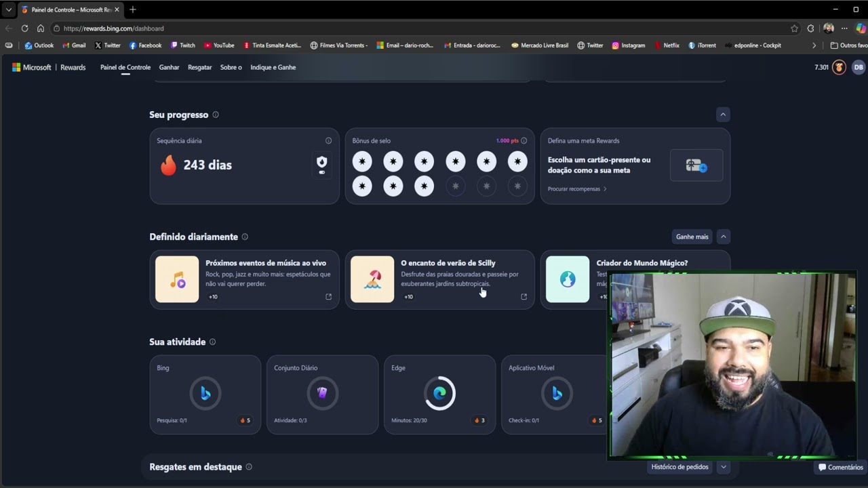Open external link on música ao vivo card

[x=328, y=297]
